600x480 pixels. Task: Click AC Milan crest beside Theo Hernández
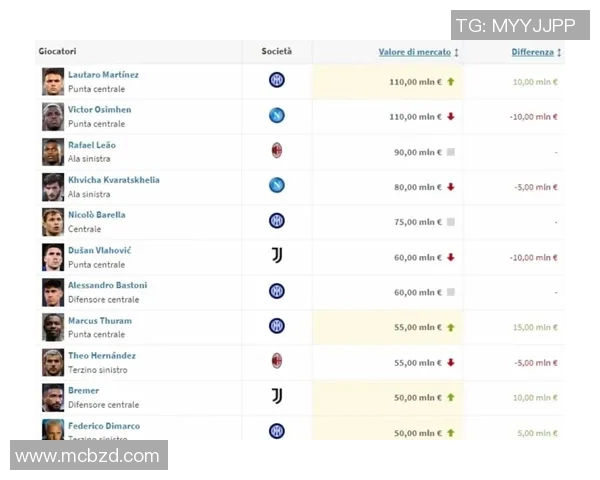277,361
